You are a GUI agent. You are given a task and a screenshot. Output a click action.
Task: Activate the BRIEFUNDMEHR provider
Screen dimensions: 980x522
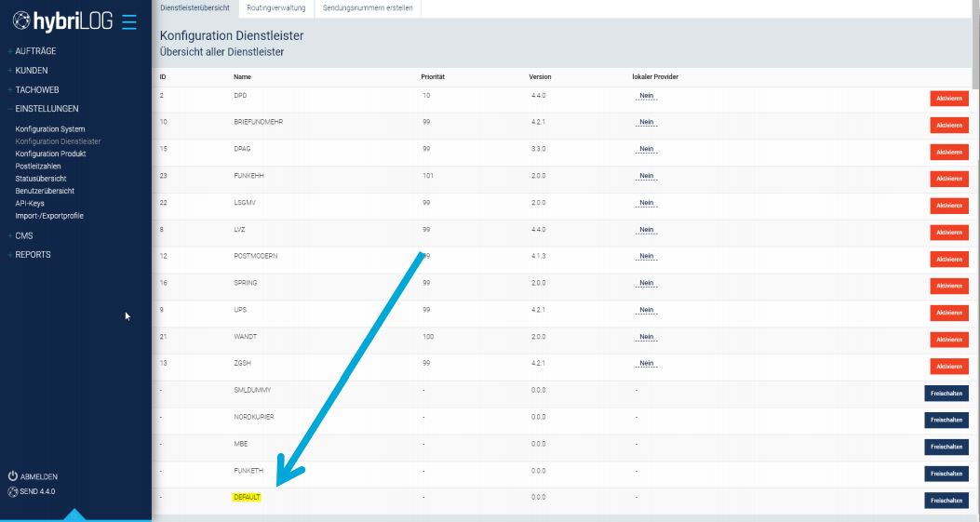click(948, 126)
